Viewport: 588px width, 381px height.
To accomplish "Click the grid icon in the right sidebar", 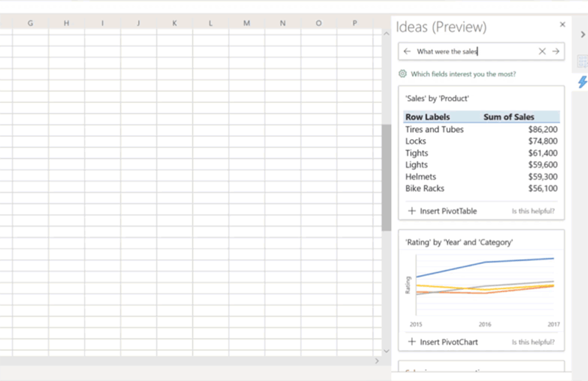I will click(x=582, y=63).
